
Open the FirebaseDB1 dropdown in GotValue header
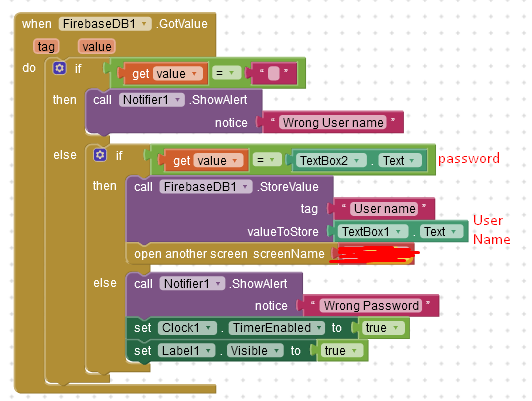click(105, 24)
